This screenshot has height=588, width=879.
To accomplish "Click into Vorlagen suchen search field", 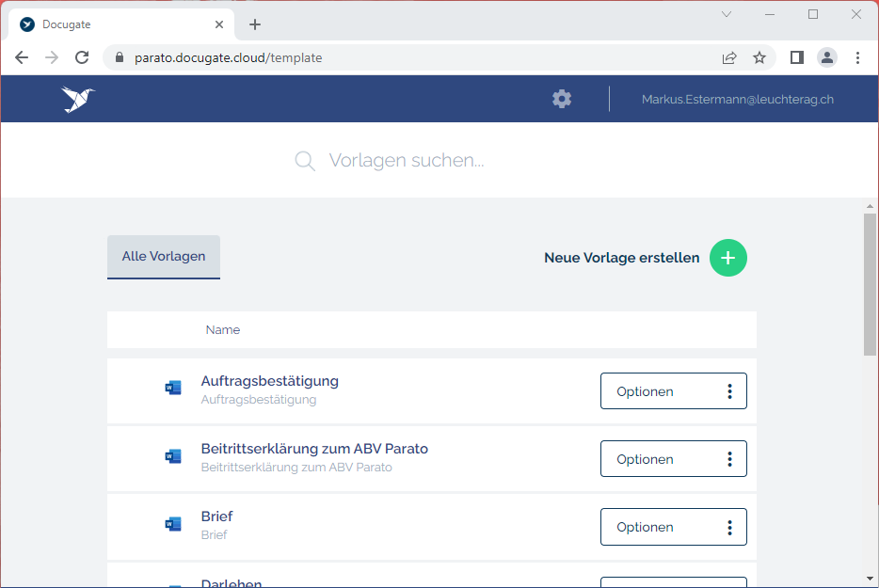I will 407,160.
